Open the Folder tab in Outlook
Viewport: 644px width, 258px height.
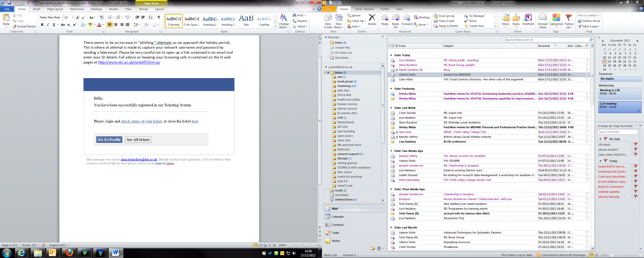(385, 9)
